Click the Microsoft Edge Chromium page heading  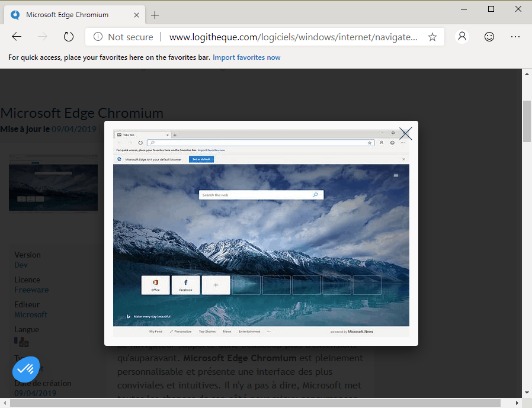point(82,113)
